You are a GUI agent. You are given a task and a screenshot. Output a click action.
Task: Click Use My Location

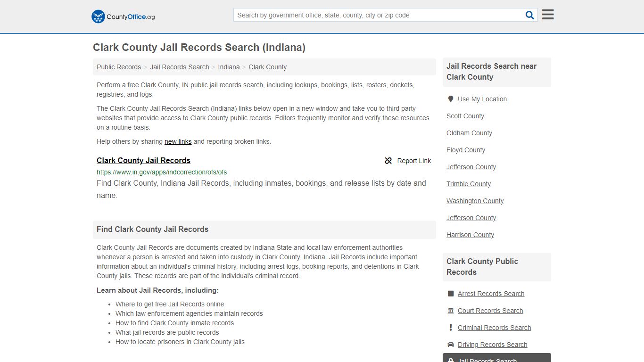[x=482, y=99]
